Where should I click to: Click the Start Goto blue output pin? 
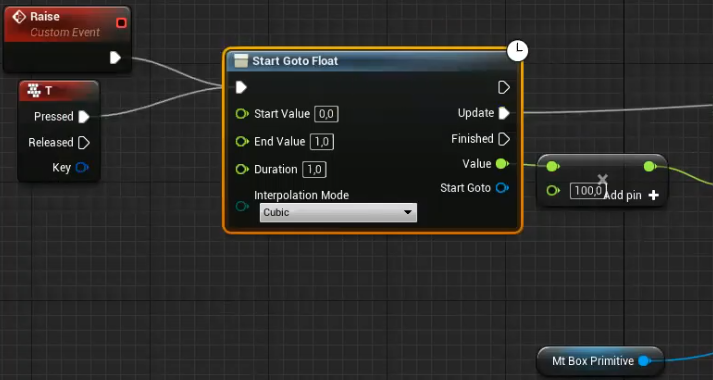[x=502, y=188]
